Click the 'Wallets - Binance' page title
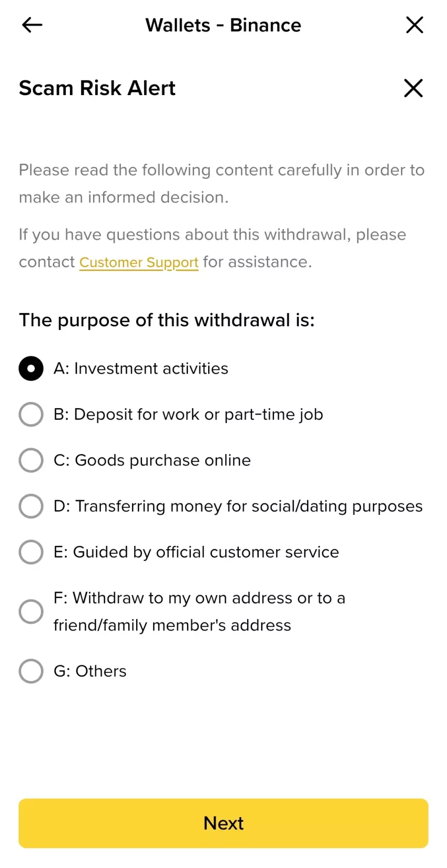This screenshot has width=447, height=868. pos(223,25)
